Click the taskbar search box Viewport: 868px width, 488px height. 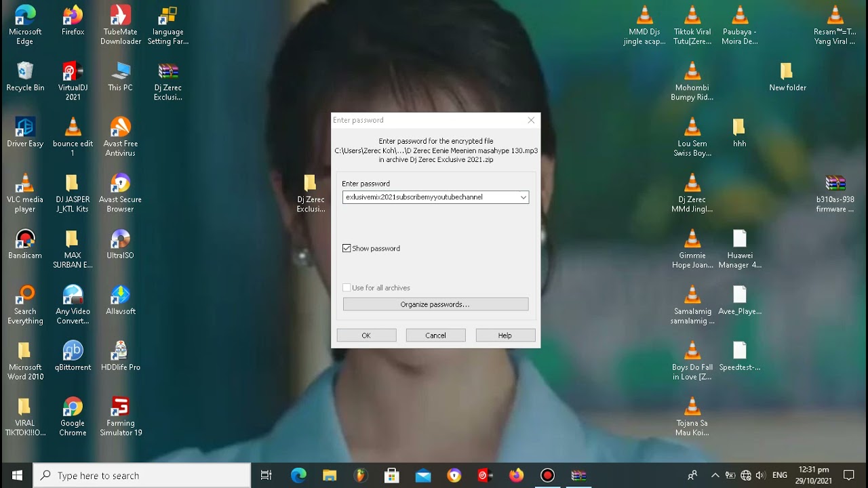pyautogui.click(x=142, y=476)
